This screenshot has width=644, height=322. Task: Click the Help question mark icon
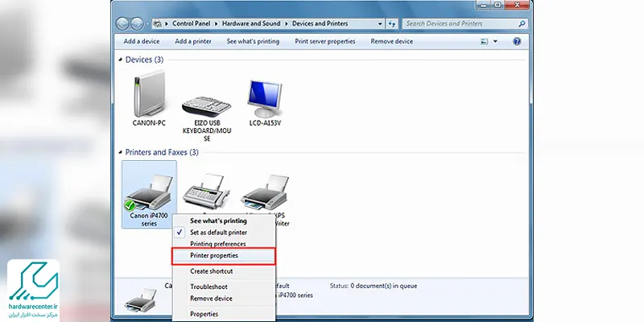click(x=517, y=42)
